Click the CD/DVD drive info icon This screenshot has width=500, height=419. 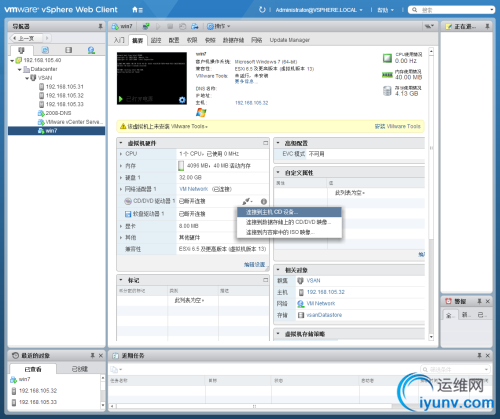point(264,201)
